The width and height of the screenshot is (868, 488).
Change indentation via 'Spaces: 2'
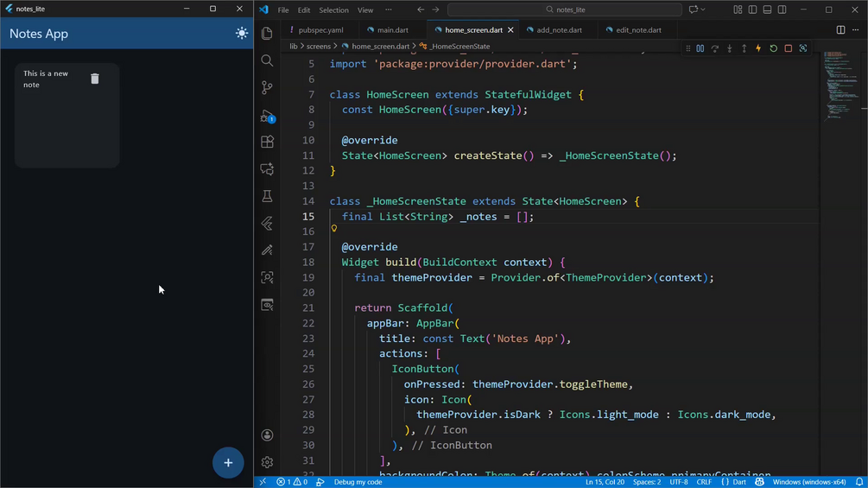point(647,482)
